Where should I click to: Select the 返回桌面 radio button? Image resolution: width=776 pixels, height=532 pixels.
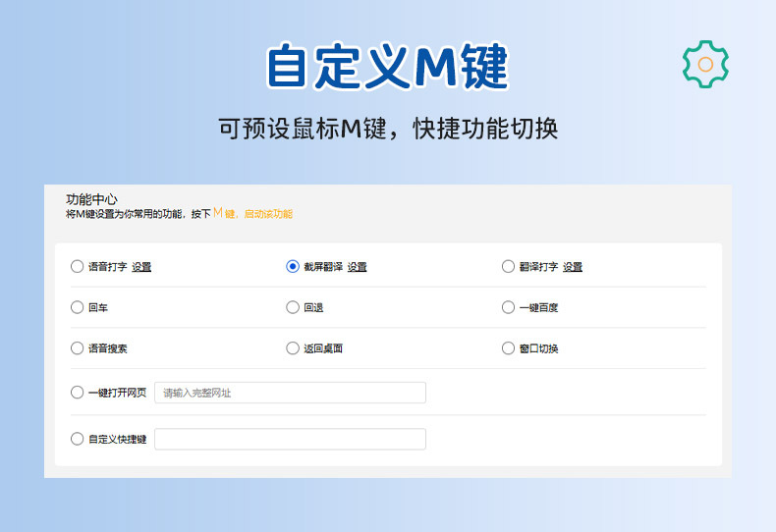(293, 347)
